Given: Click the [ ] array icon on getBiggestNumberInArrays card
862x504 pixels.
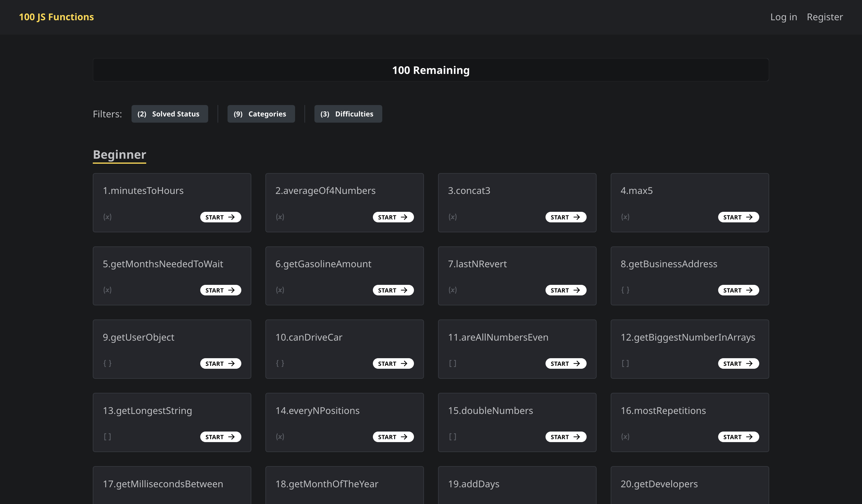Looking at the screenshot, I should point(625,363).
